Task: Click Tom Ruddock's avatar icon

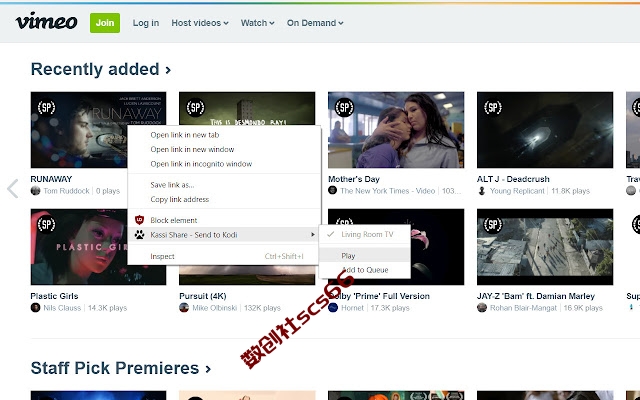Action: (36, 191)
